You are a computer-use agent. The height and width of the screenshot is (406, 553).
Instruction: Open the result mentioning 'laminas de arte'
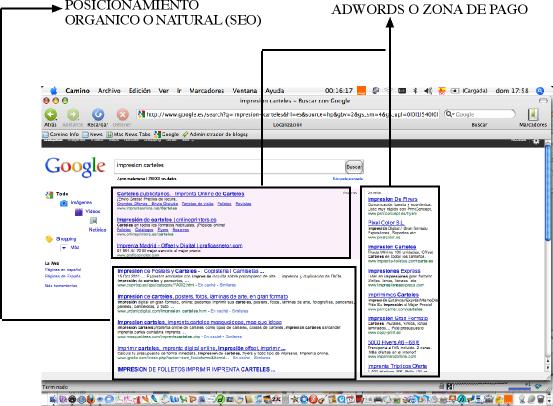tap(203, 297)
